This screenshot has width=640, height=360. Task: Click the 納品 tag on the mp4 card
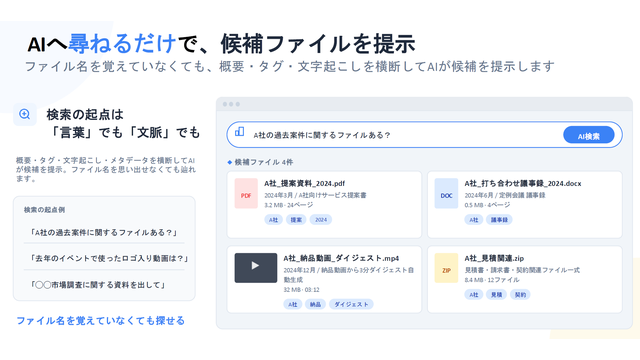(x=315, y=304)
